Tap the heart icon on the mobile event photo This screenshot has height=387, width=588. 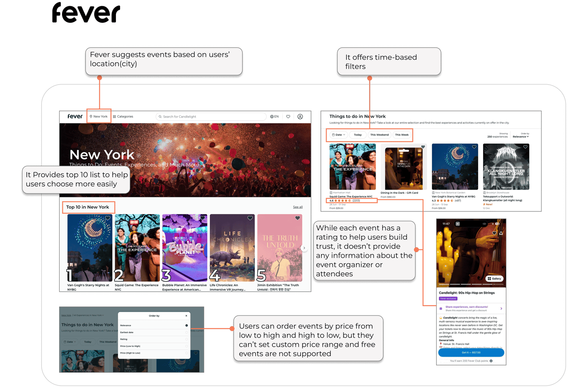pyautogui.click(x=494, y=233)
